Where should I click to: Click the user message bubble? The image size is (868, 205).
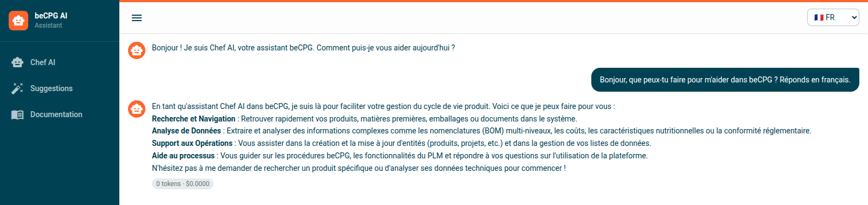(x=725, y=80)
